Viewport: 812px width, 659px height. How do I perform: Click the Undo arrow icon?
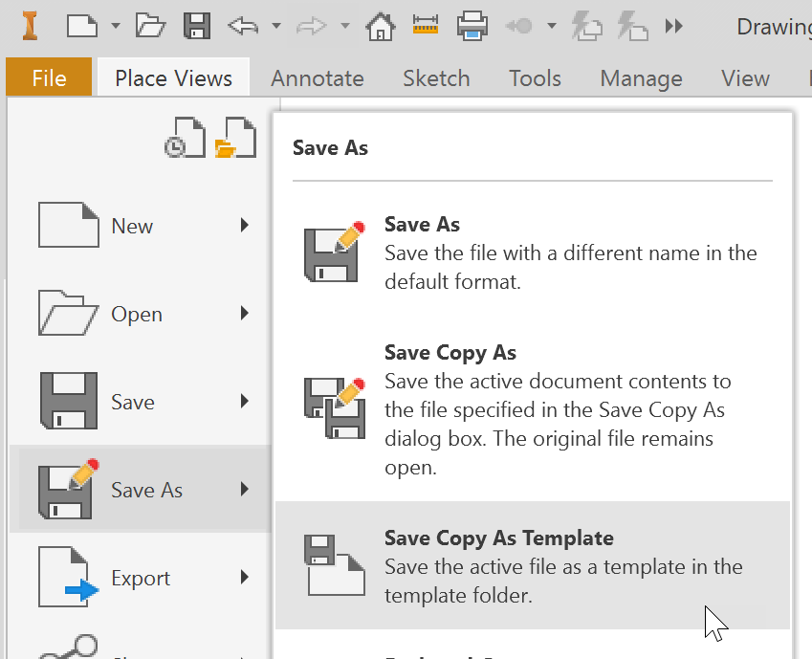point(243,27)
